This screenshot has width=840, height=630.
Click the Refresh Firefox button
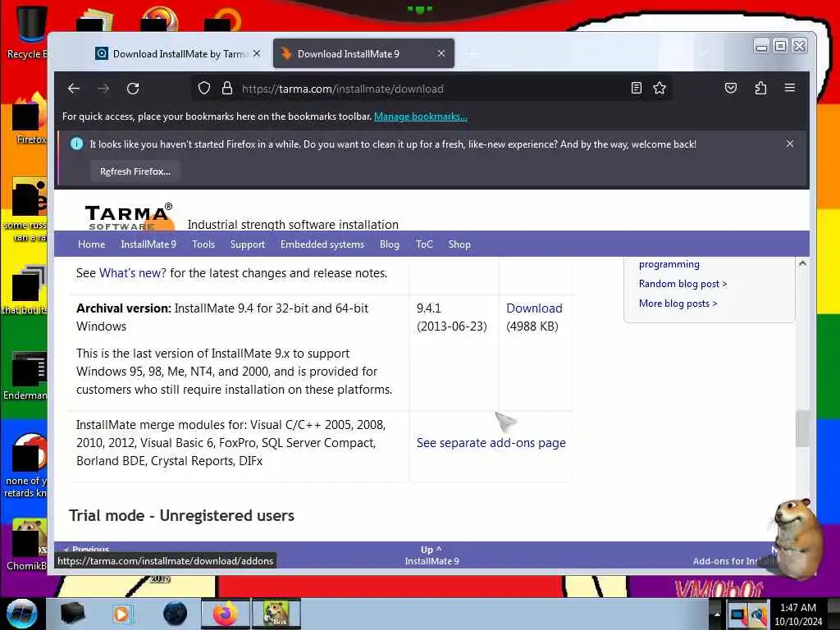coord(135,171)
